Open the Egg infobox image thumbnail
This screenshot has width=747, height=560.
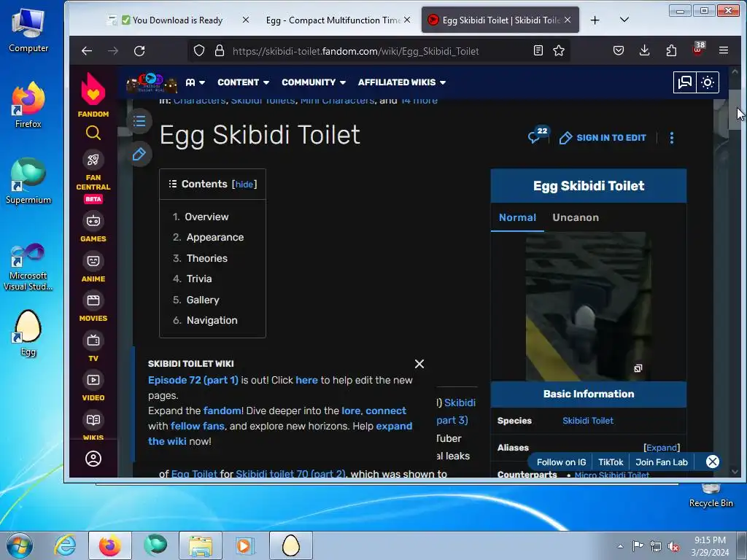pos(589,306)
